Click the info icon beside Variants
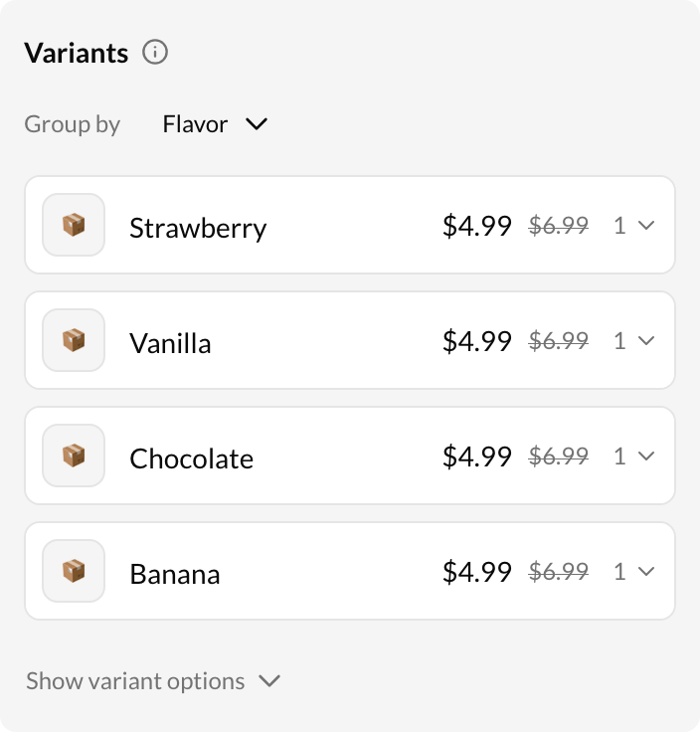This screenshot has width=700, height=732. coord(155,52)
